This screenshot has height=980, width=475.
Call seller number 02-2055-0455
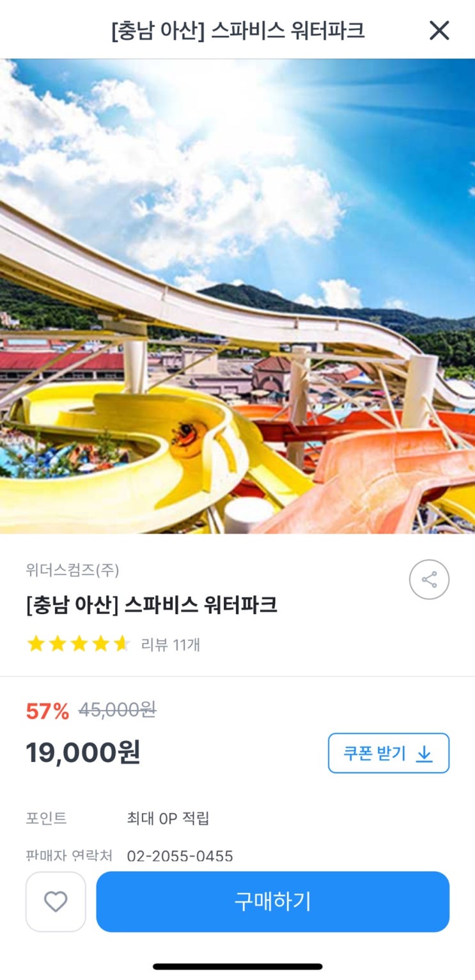180,856
